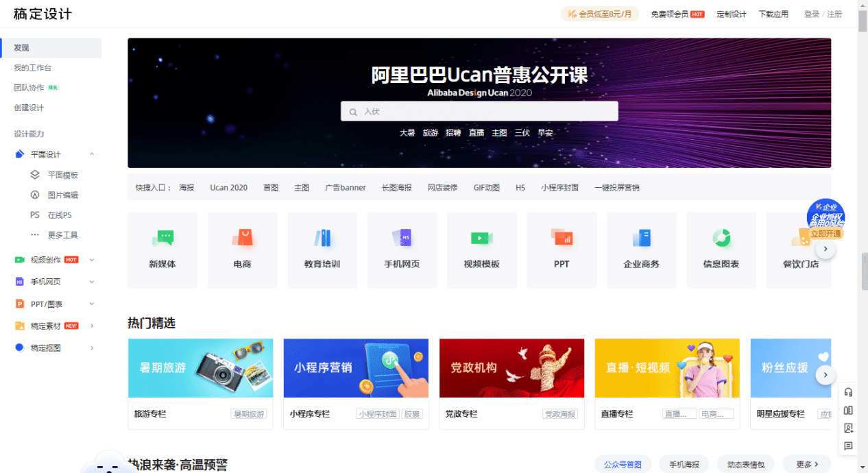Click the 会员低至8元/月 button

[600, 14]
